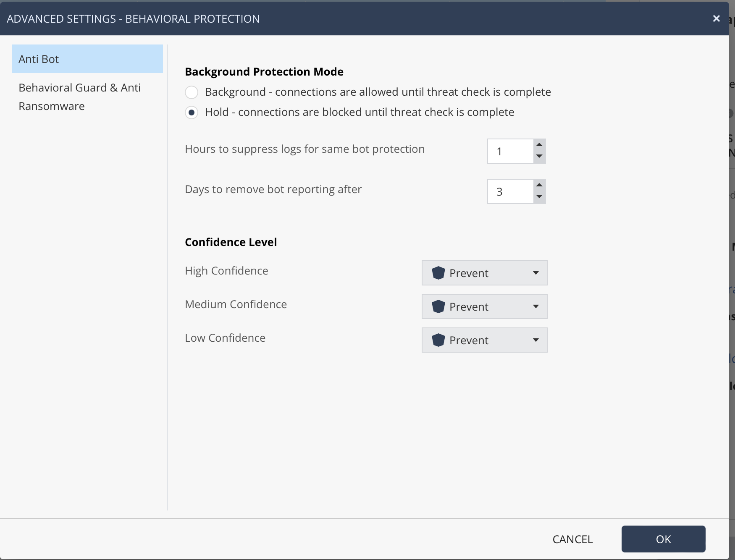Click the High Confidence shield icon
Viewport: 735px width, 560px height.
tap(438, 273)
